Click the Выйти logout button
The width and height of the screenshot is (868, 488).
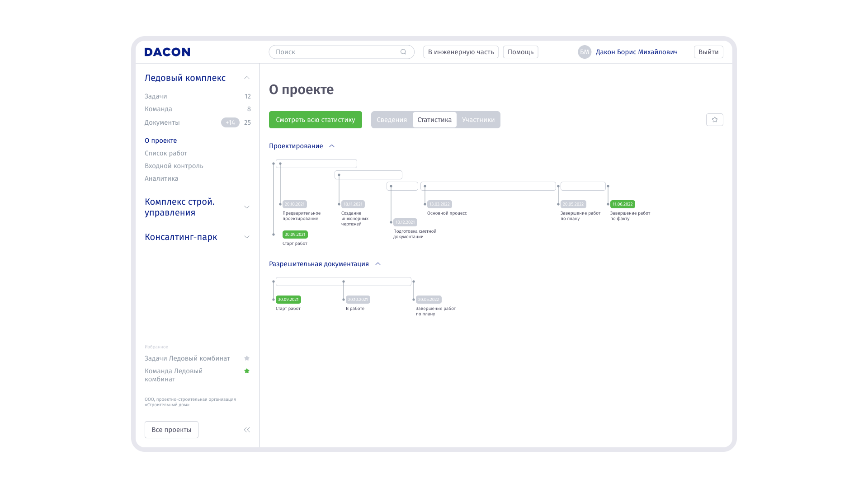click(x=708, y=52)
